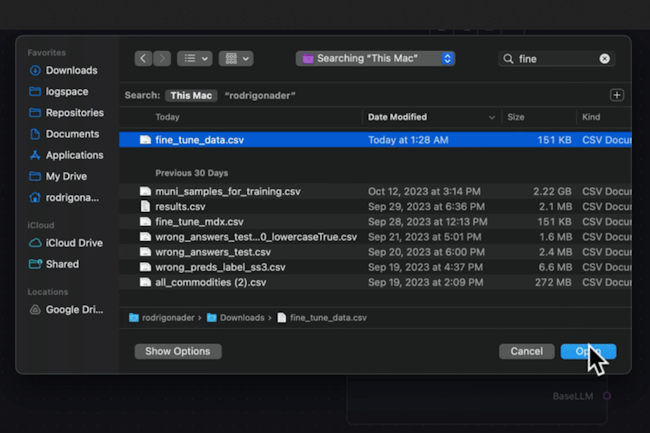Click the Show Options button
Screen dimensions: 650x433
[177, 351]
